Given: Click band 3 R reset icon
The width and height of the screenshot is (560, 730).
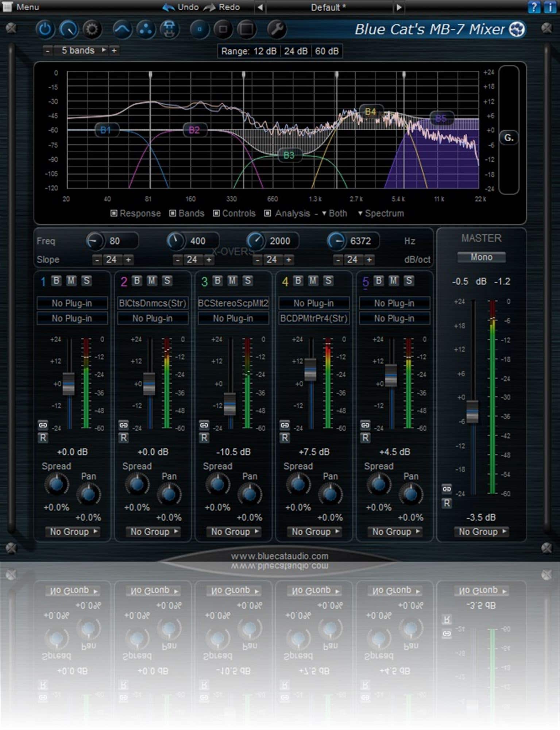Looking at the screenshot, I should (x=204, y=438).
